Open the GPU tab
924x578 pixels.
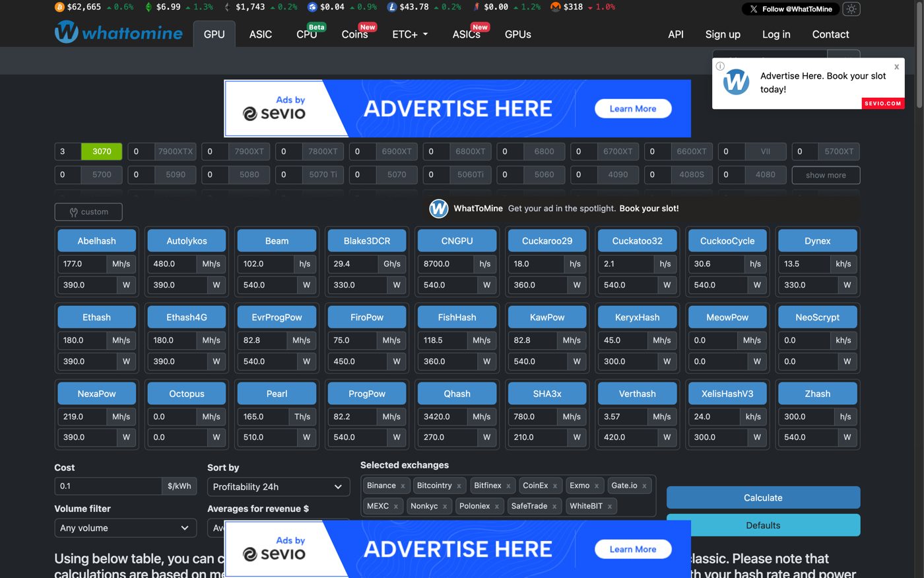click(214, 34)
